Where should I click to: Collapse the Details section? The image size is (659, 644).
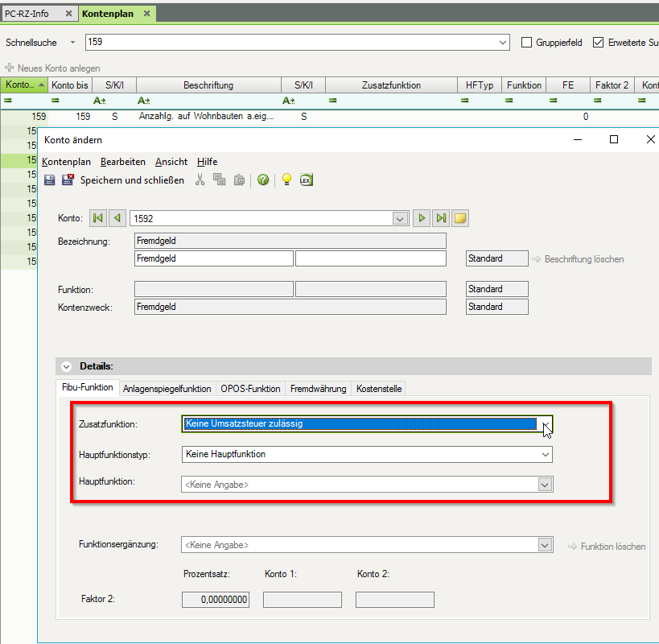67,366
